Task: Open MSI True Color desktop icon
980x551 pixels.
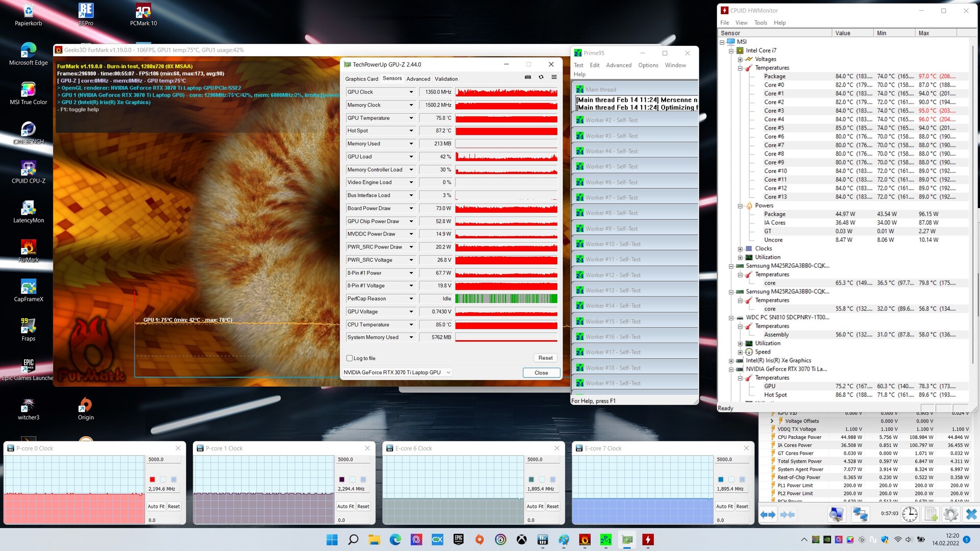Action: pos(29,94)
